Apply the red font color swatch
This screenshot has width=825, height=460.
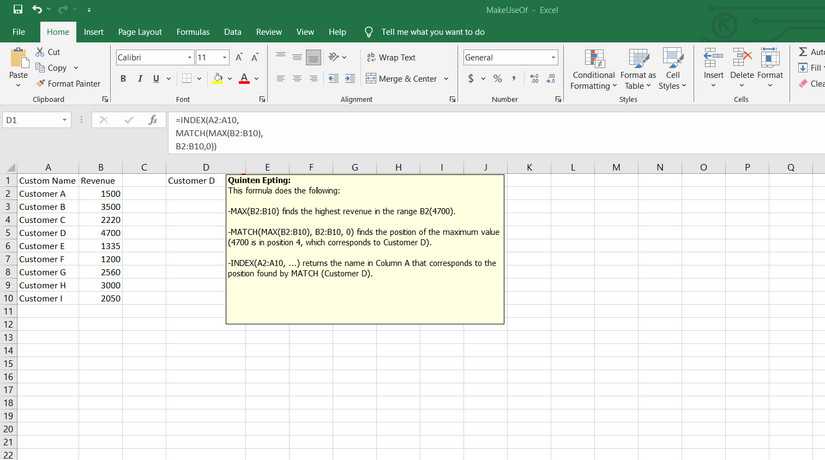click(x=243, y=79)
